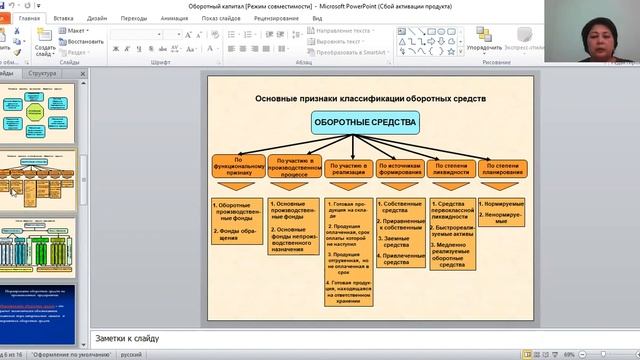The image size is (640, 360).
Task: Click the Copy icon in clipboard group
Action: tap(17, 42)
